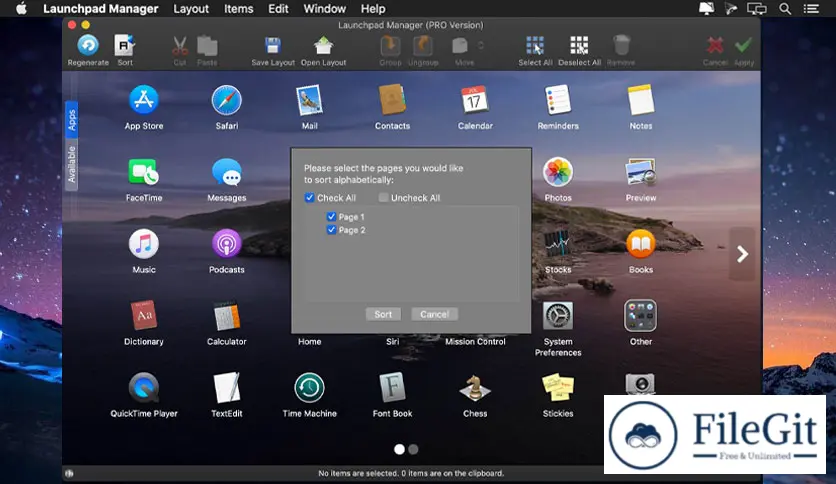This screenshot has width=836, height=484.
Task: Open the Launchpad Manager app menu
Action: (x=100, y=9)
